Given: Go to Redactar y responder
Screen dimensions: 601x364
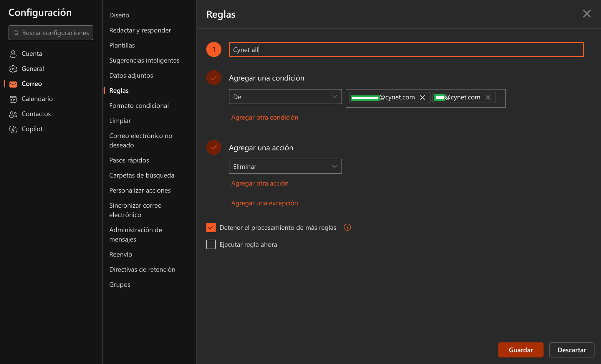Looking at the screenshot, I should tap(140, 30).
